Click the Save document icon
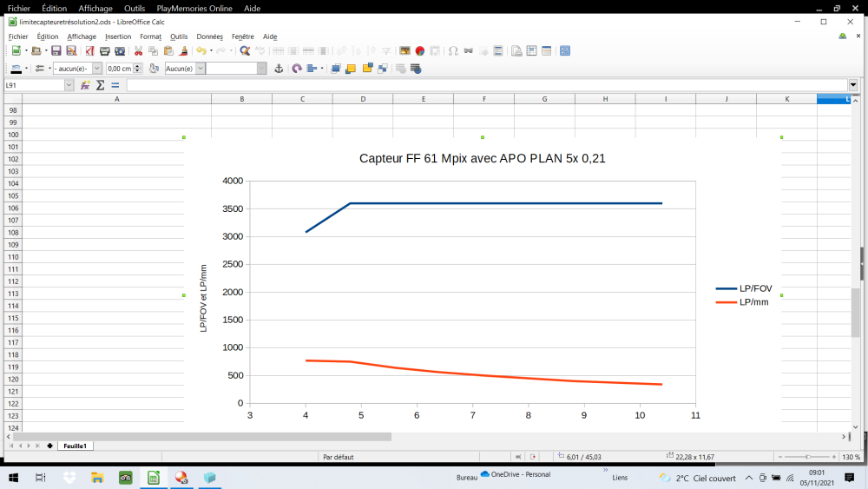This screenshot has height=489, width=868. (56, 51)
